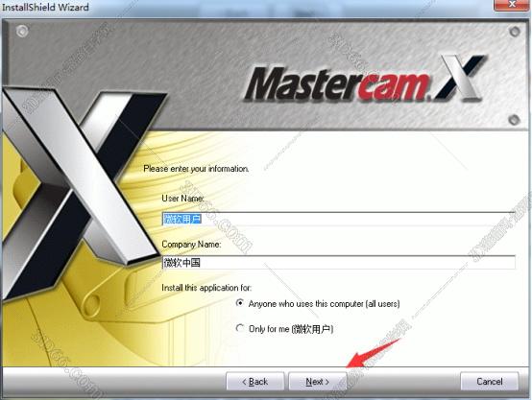Screen dimensions: 532x400
Task: Click the 'Company Name:' label
Action: coord(191,244)
